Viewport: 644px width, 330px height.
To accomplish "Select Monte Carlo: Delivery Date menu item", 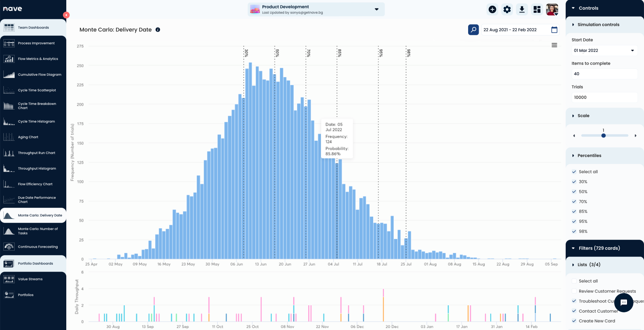I will click(33, 216).
